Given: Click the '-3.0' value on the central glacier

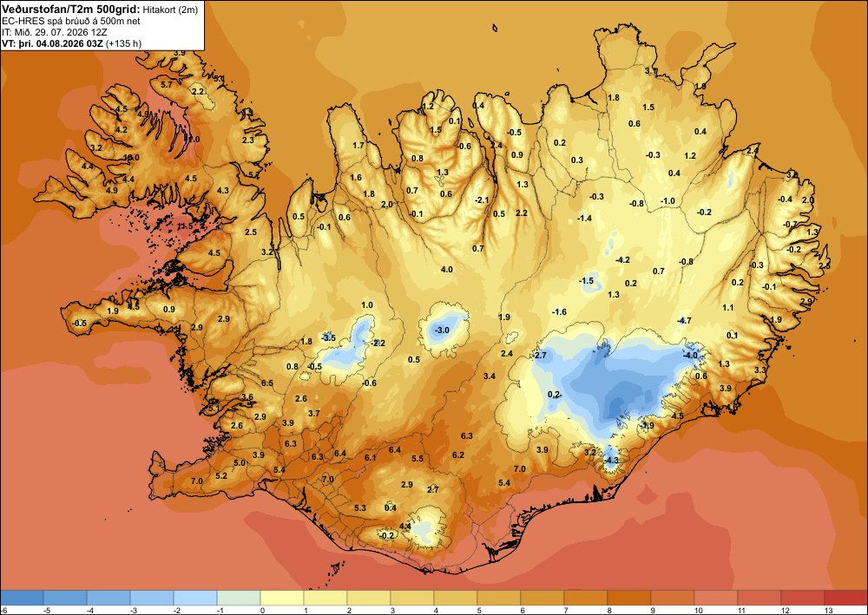Looking at the screenshot, I should tap(442, 330).
